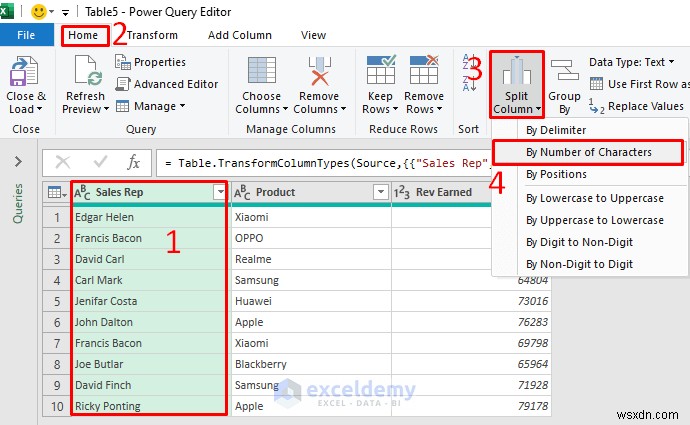Click the Group By icon
The width and height of the screenshot is (690, 425).
[565, 71]
